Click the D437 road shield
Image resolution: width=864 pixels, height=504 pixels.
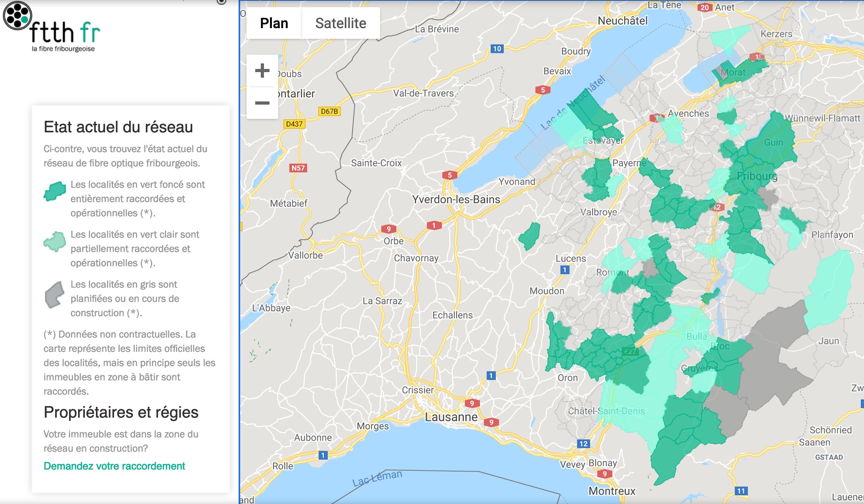click(294, 124)
